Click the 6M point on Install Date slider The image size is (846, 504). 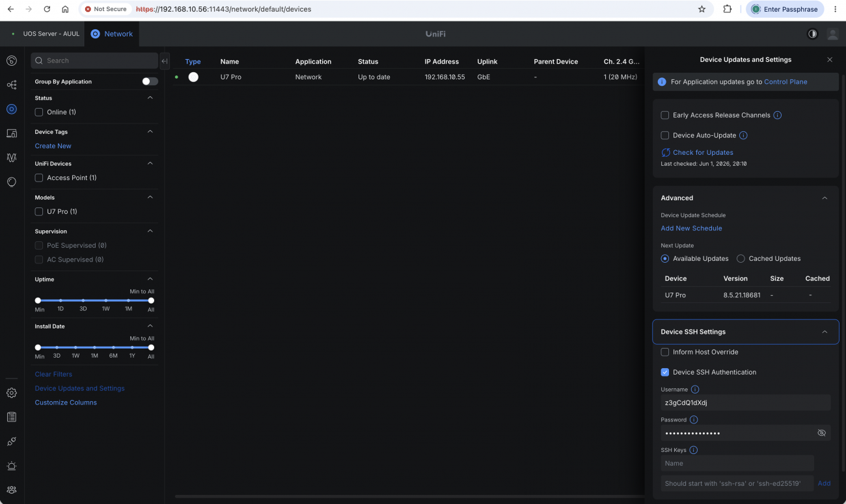coord(113,347)
